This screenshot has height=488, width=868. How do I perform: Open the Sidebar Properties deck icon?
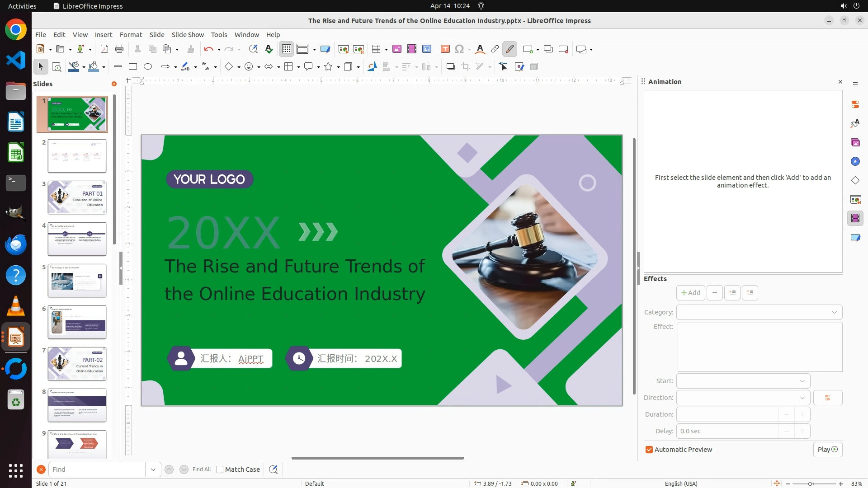[x=855, y=104]
